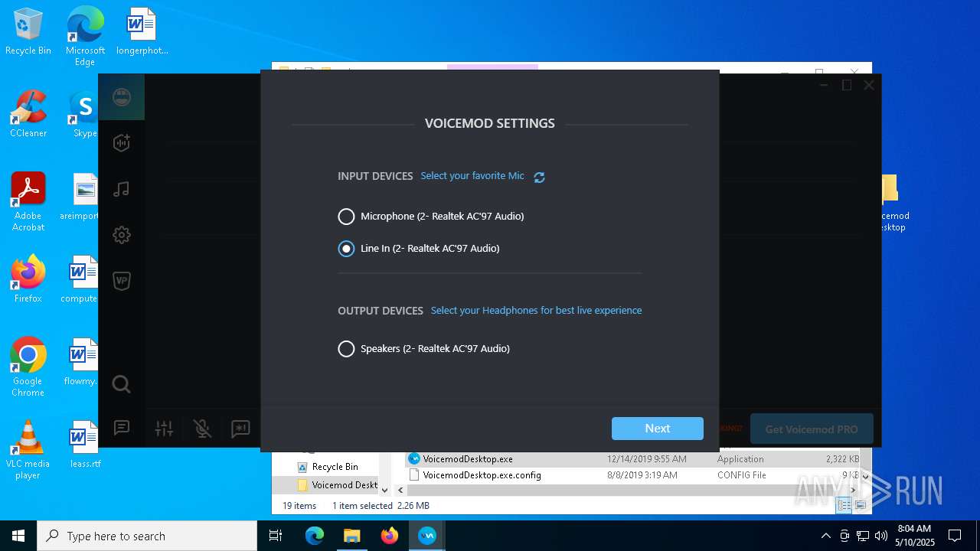980x551 pixels.
Task: Show hidden system tray icons
Action: click(x=825, y=536)
